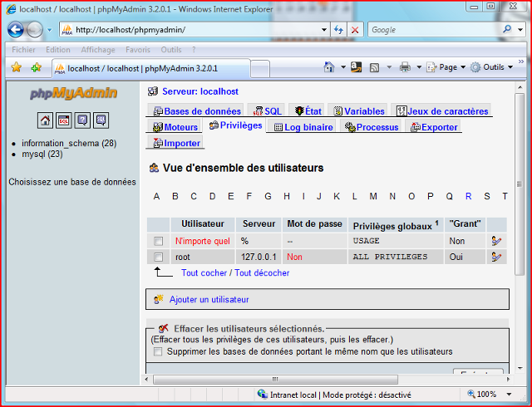The image size is (532, 407).
Task: Open the Favoris menu
Action: tap(138, 50)
